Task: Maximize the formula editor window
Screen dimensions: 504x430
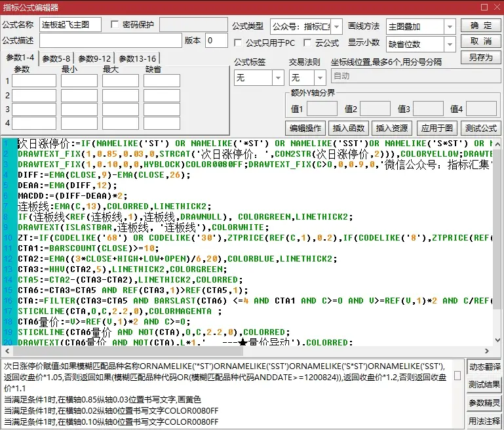Action: (482, 7)
